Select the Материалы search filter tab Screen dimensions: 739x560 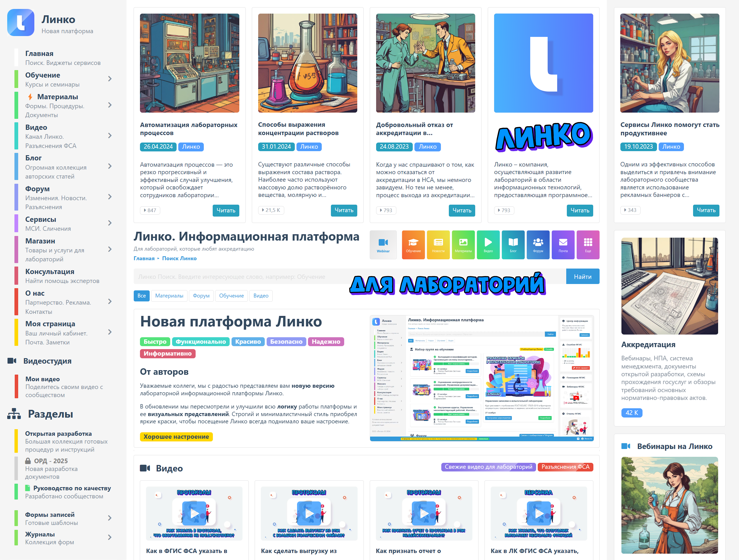click(169, 296)
